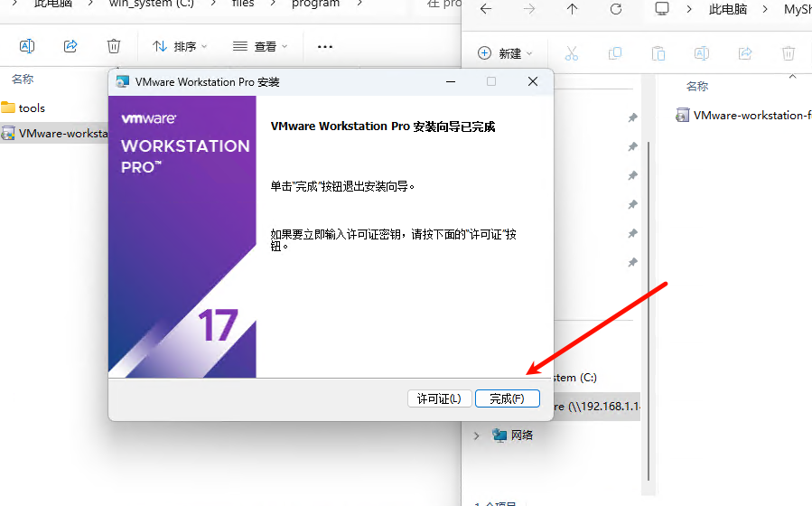Refresh the right Explorer window
Viewport: 812px width, 506px height.
(616, 9)
